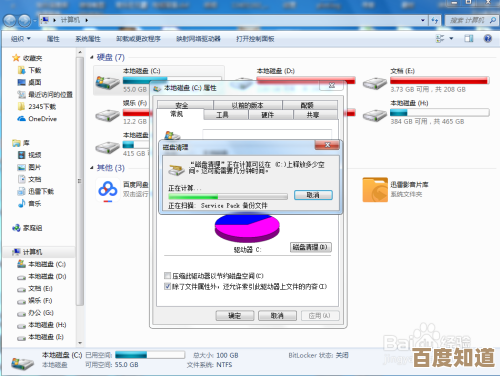Cancel the disk cleanup calculation
This screenshot has width=500, height=376.
[x=313, y=195]
